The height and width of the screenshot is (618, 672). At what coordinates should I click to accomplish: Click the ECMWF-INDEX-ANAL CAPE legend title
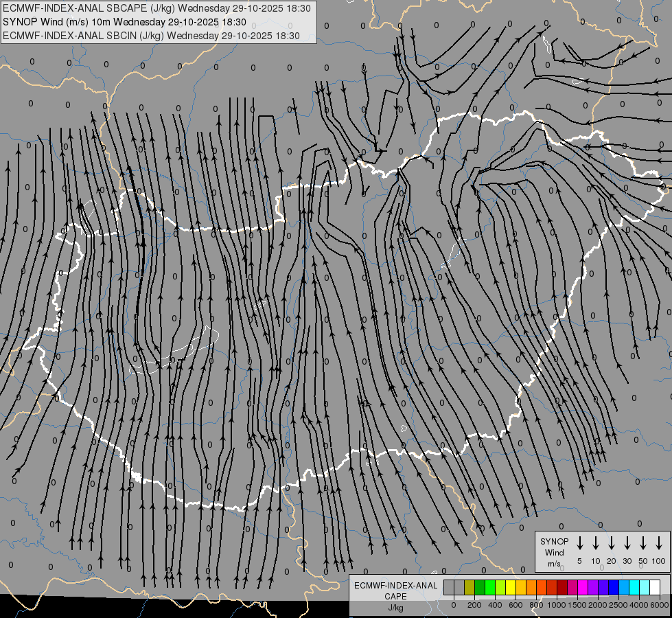[x=395, y=591]
